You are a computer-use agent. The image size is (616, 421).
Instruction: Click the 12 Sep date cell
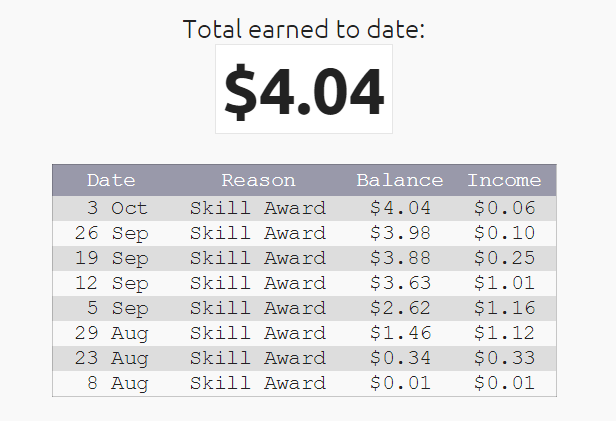(x=111, y=283)
